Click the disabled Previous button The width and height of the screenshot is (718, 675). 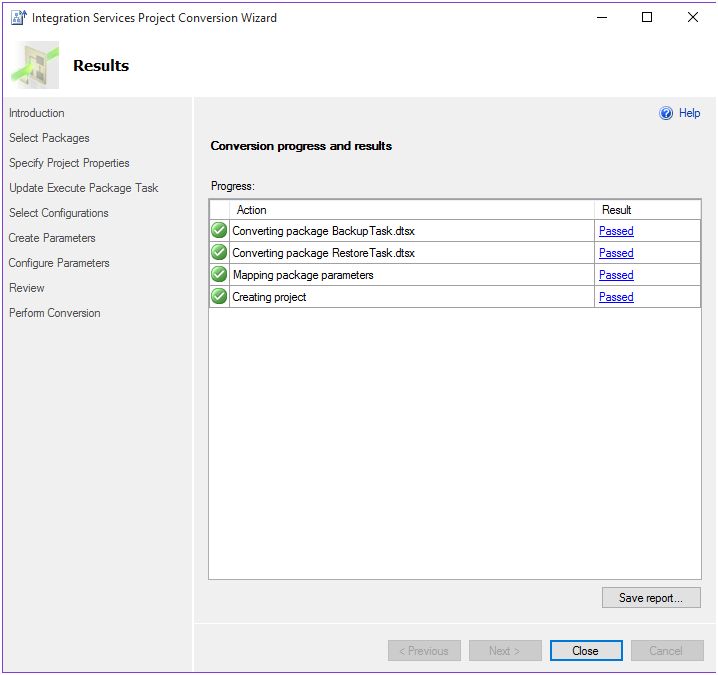tap(424, 651)
